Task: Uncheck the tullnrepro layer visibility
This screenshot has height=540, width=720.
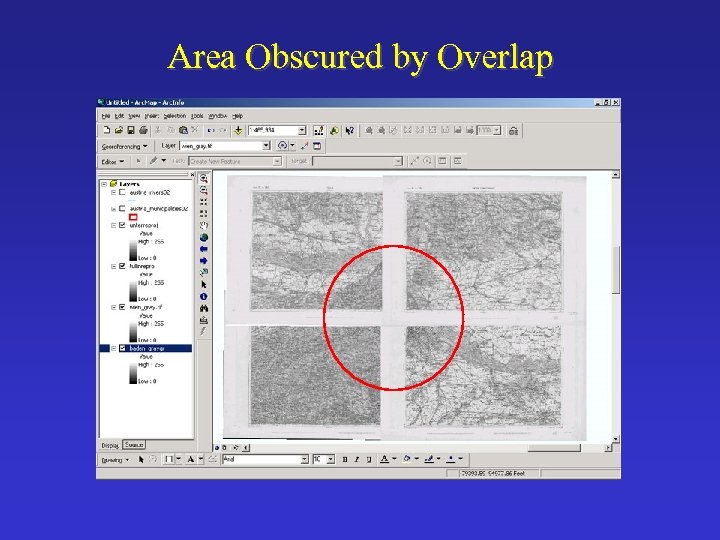Action: 122,266
